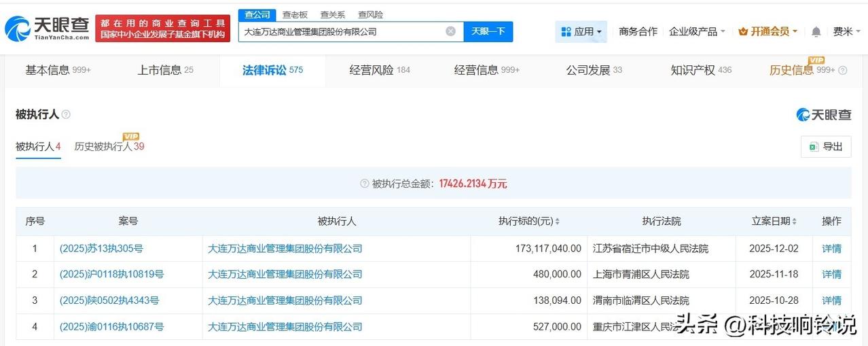Viewport: 868px width, 346px height.
Task: Click the company name link in row 3
Action: pos(285,300)
